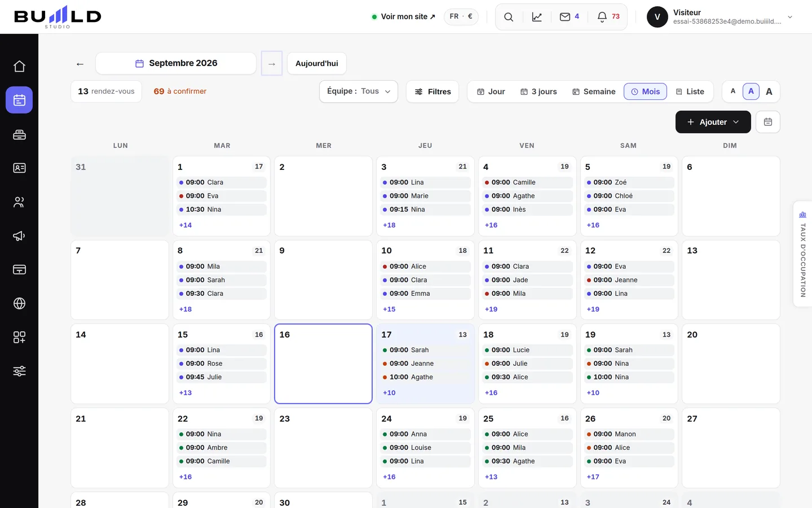This screenshot has height=508, width=812.
Task: Open 09:00 Lucie appointment on day 18
Action: point(527,350)
